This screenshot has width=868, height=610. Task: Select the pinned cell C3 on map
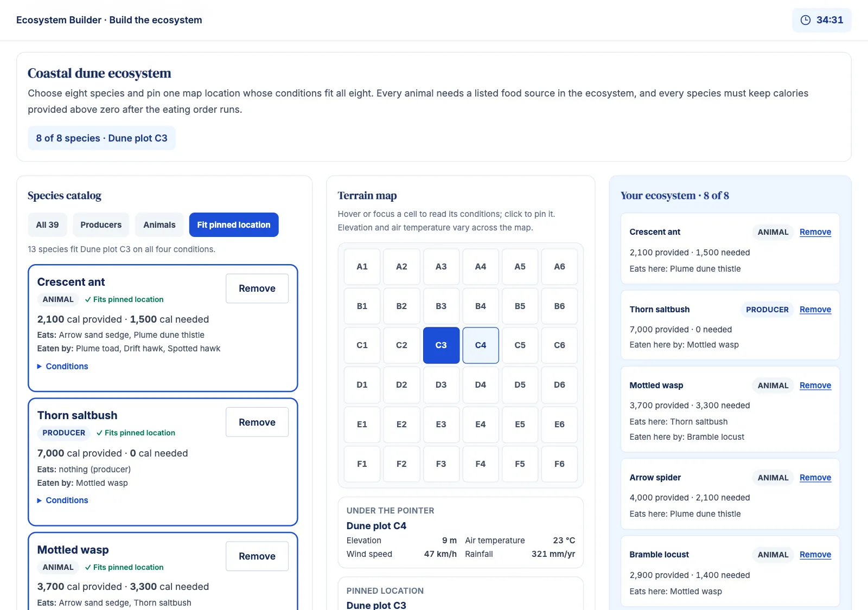[441, 345]
